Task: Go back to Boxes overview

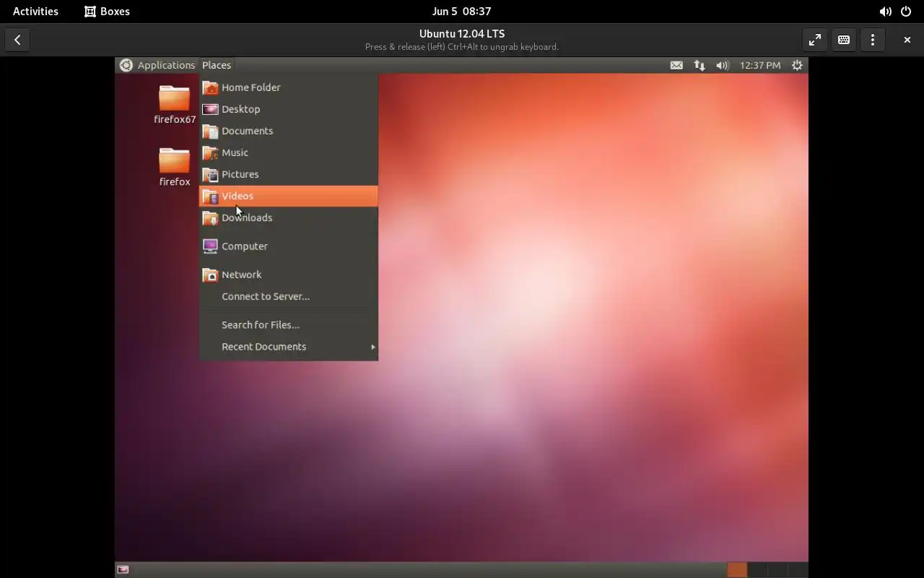Action: [x=17, y=40]
